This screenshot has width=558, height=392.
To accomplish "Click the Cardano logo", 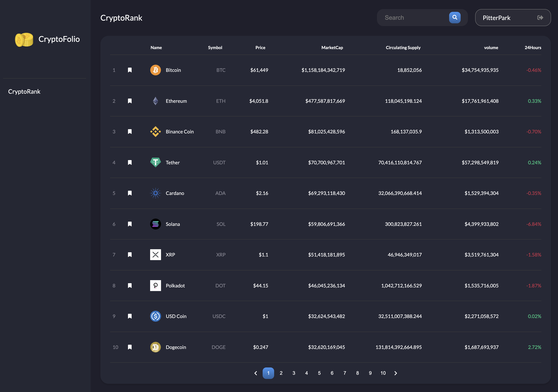I will (x=156, y=193).
